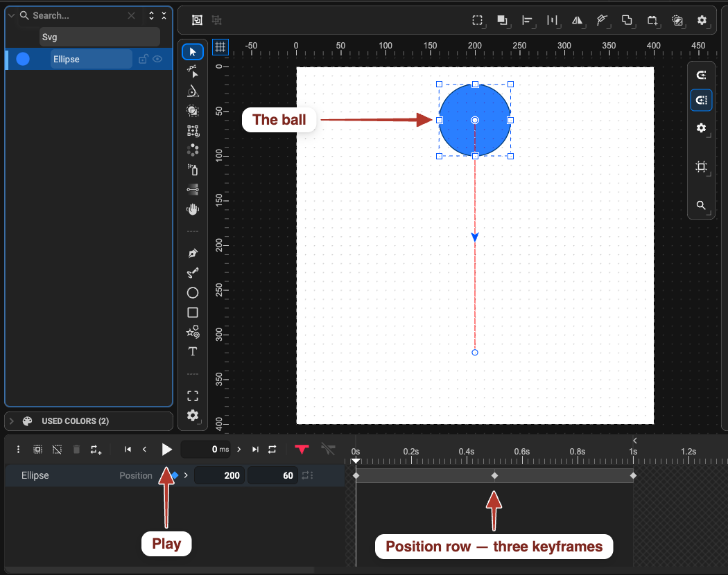728x575 pixels.
Task: Step forward with arrow after time field
Action: 239,449
